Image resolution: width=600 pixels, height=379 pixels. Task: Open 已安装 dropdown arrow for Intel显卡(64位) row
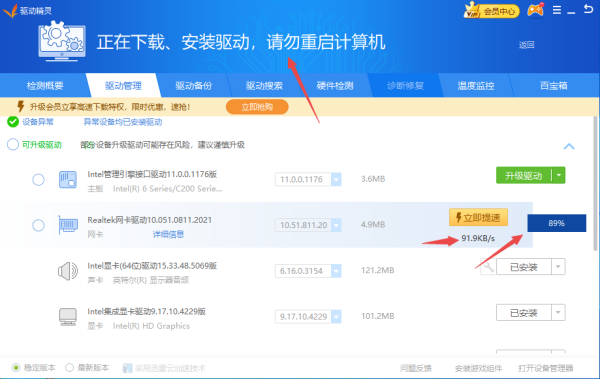point(558,266)
